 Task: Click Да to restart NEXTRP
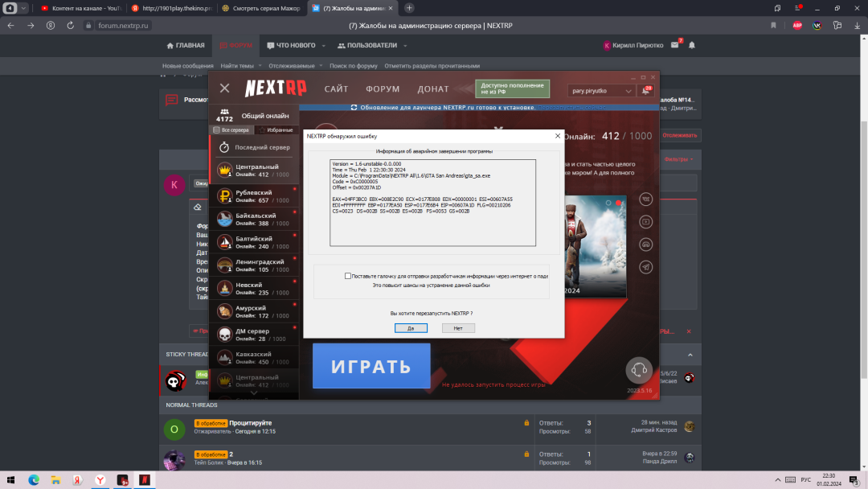click(x=411, y=328)
